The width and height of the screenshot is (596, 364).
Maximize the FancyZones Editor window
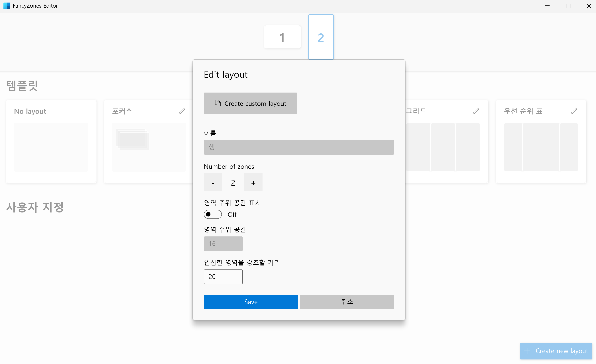(568, 6)
